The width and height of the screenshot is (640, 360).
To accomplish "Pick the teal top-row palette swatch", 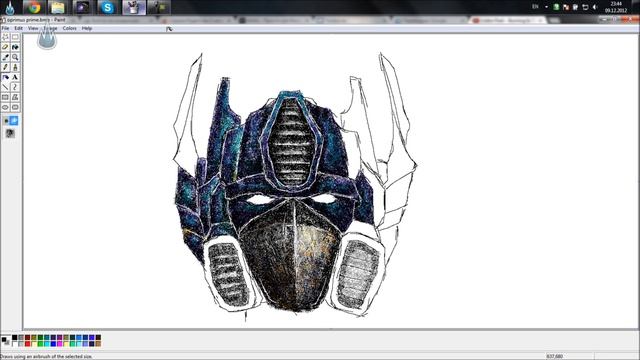I will 47,338.
